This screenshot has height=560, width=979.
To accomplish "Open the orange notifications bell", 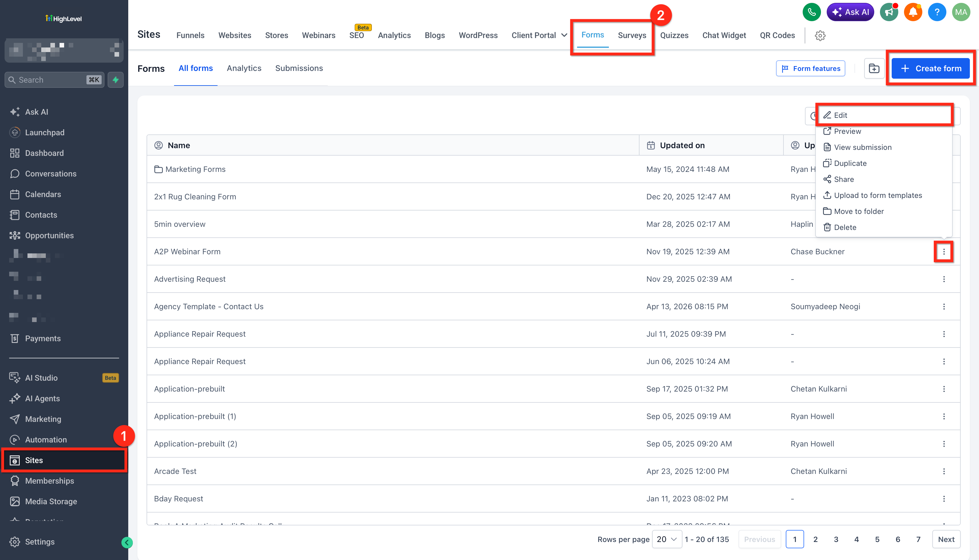I will point(913,12).
